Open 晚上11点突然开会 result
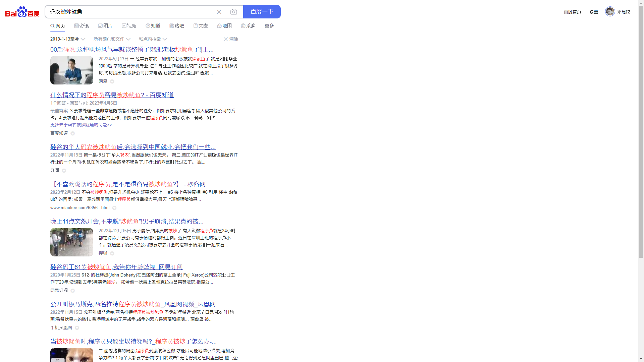Image resolution: width=644 pixels, height=362 pixels. point(127,222)
